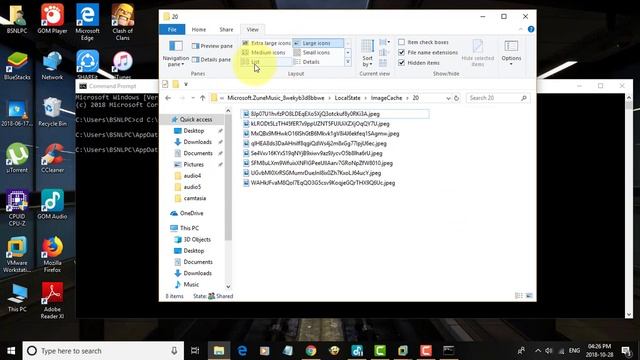Open folder Options

[511, 53]
